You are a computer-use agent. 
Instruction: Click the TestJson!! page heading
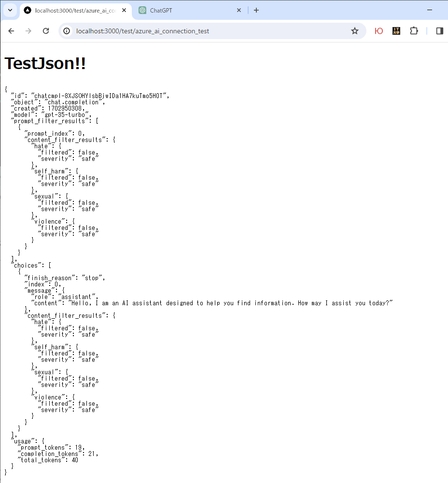tap(44, 63)
